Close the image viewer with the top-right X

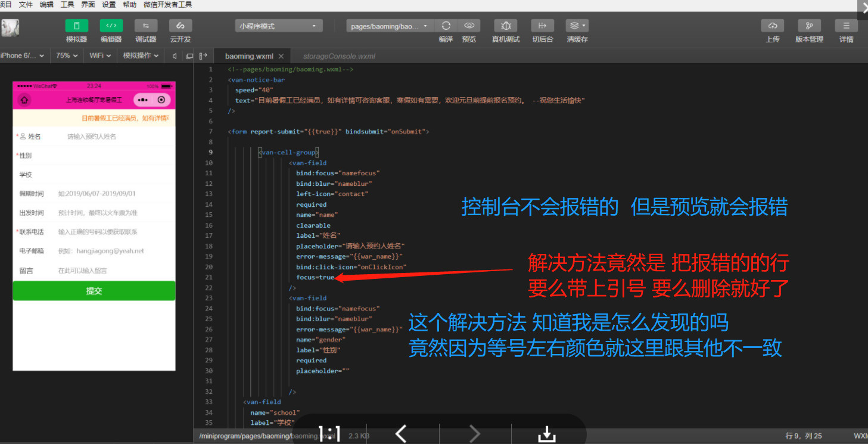864,8
